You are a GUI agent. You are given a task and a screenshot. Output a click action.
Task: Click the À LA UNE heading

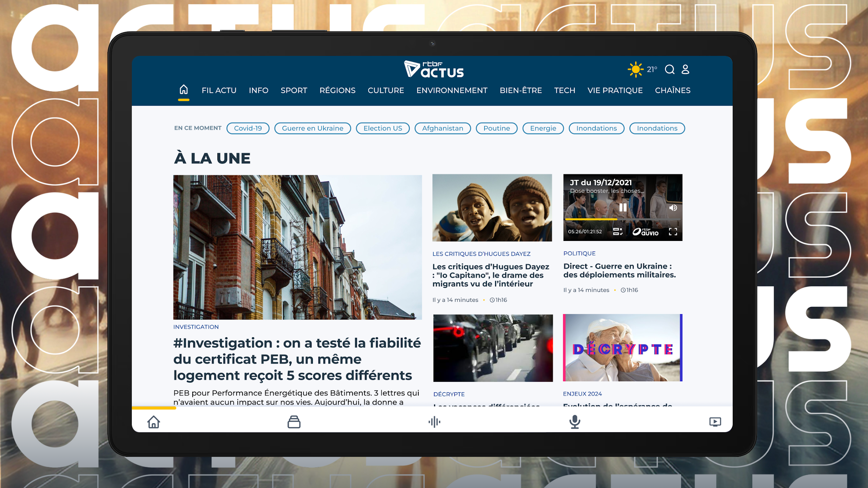[x=212, y=158]
